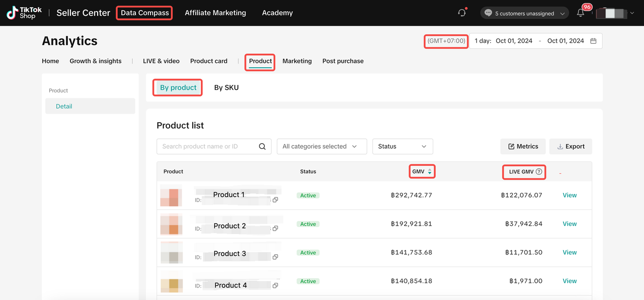This screenshot has height=300, width=644.
Task: Go to the Marketing analytics tab
Action: click(297, 61)
